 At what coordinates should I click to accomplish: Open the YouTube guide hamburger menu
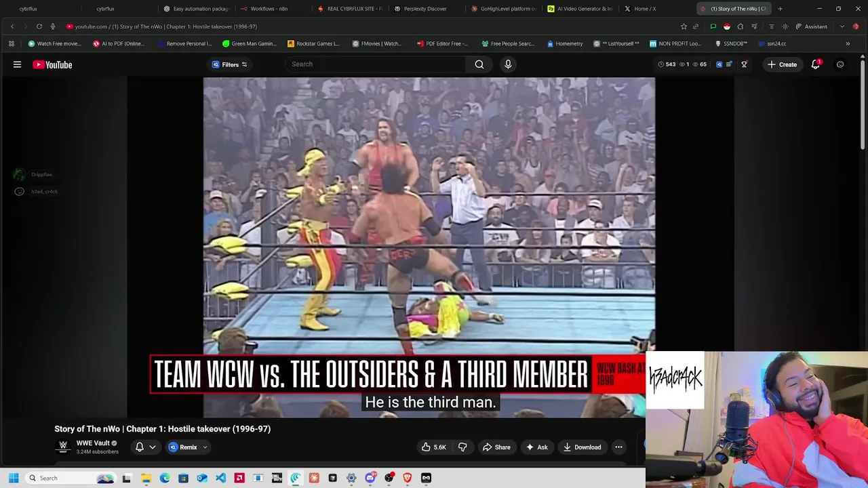tap(17, 64)
